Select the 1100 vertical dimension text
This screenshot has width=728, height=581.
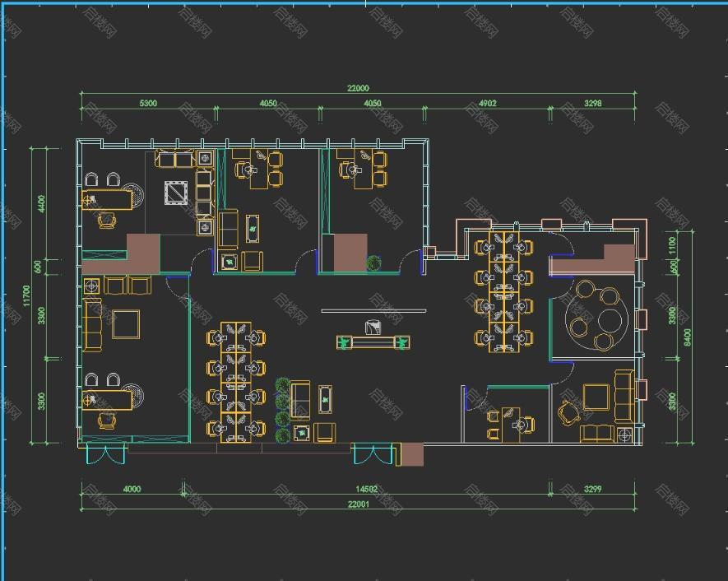673,246
